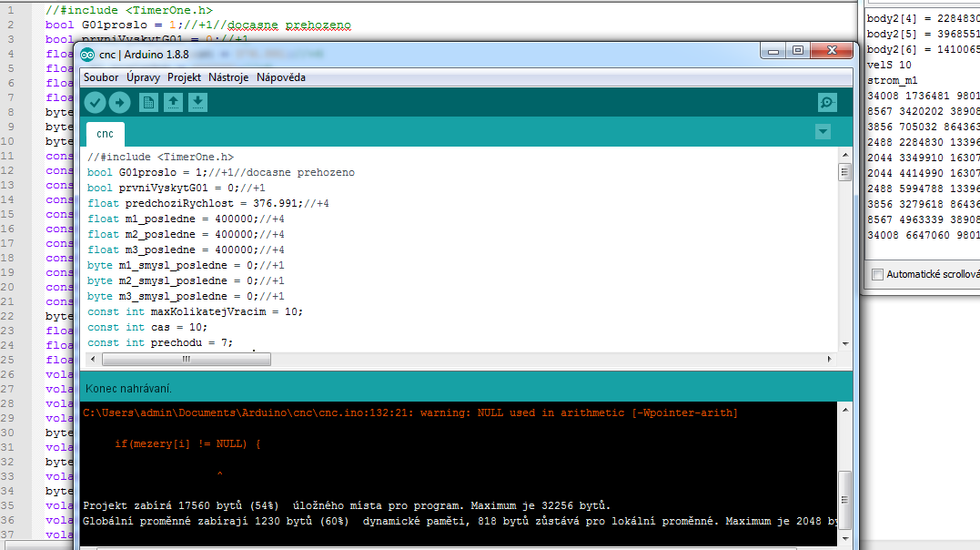Screen dimensions: 980x550
Task: Click line number 37 in background editor
Action: click(7, 535)
